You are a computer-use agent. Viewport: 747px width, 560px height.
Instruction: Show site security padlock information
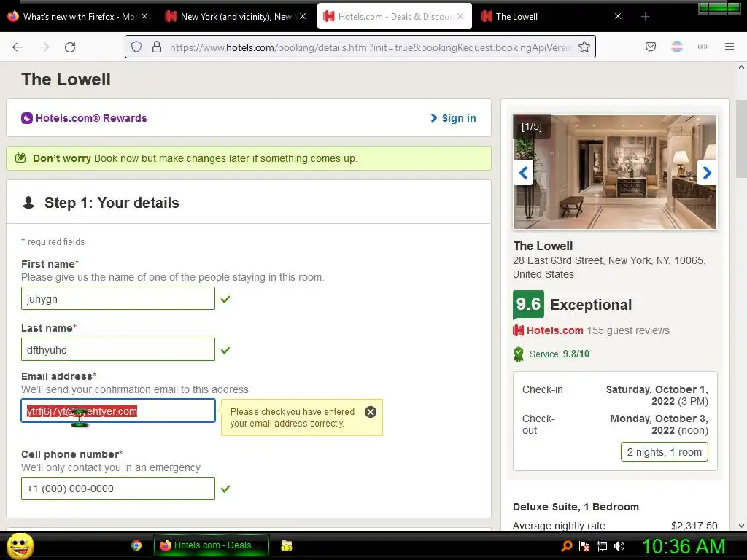(x=157, y=47)
